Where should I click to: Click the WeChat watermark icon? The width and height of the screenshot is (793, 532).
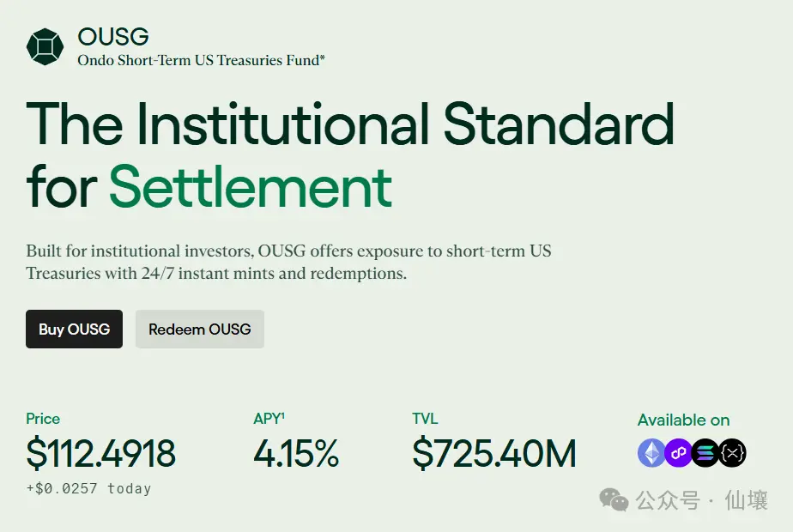click(614, 499)
